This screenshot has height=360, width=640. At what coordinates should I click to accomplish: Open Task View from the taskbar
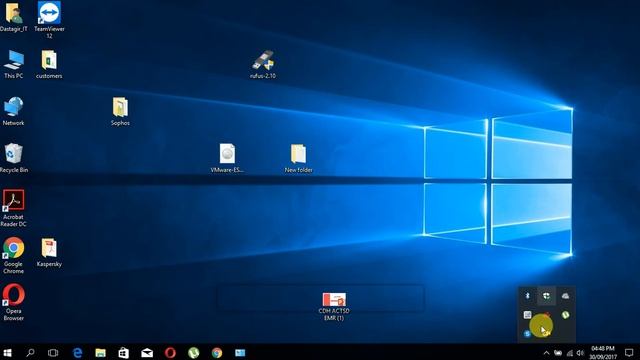[53, 353]
